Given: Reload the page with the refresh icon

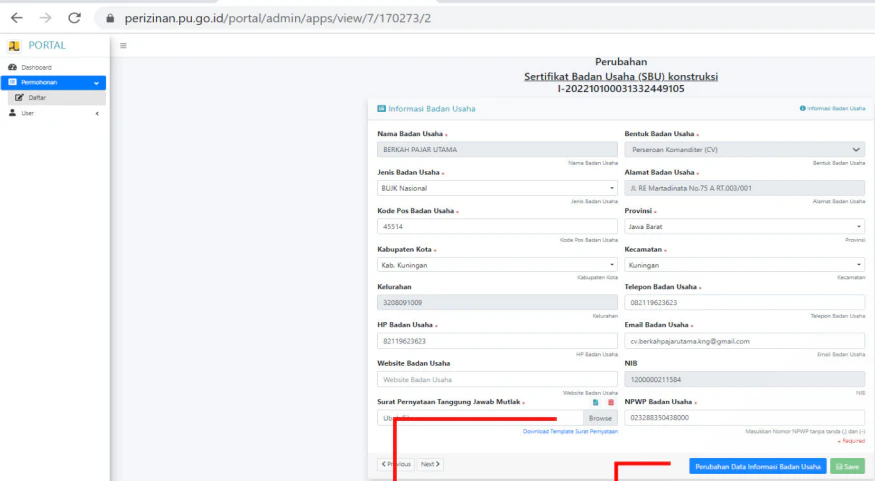Looking at the screenshot, I should [x=74, y=18].
